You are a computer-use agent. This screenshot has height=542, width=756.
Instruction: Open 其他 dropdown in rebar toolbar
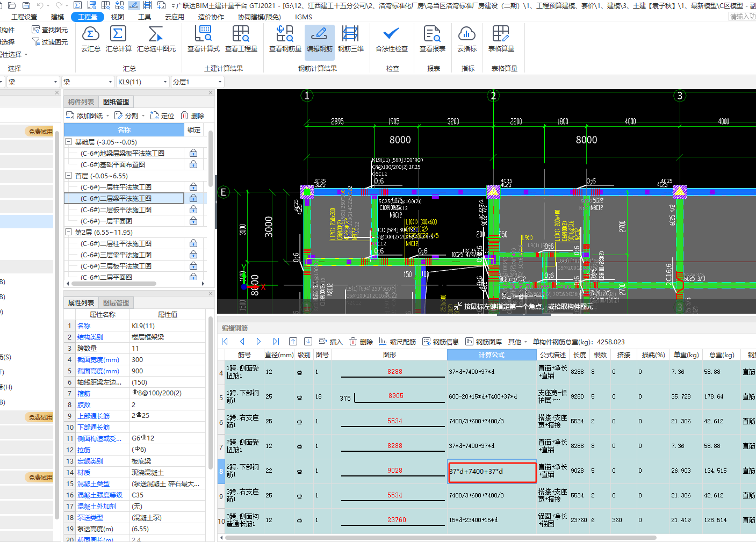(x=517, y=342)
